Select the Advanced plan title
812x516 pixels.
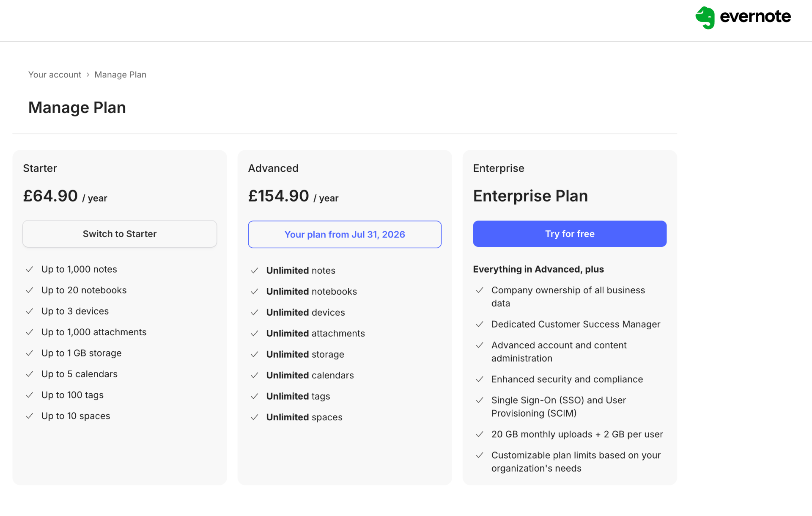pyautogui.click(x=273, y=168)
